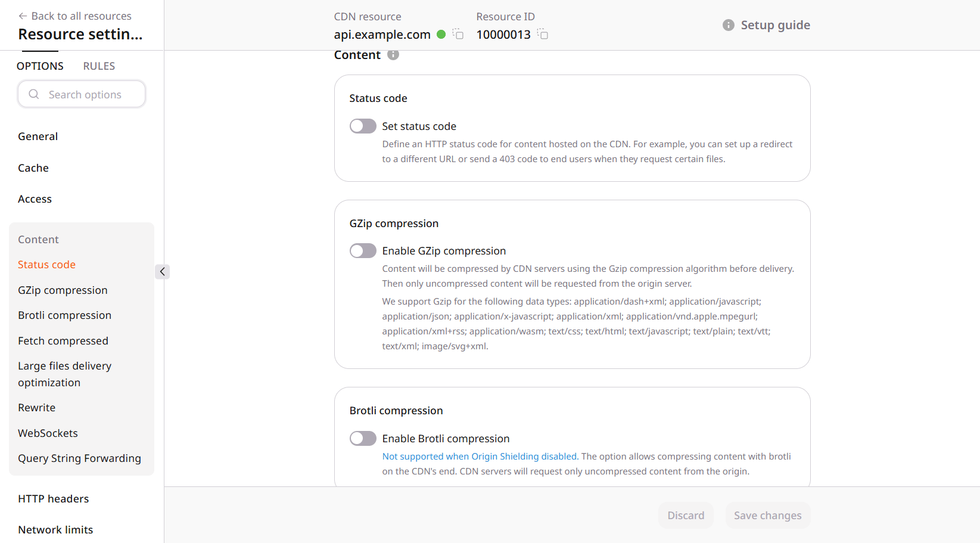980x543 pixels.
Task: Click the Setup guide info icon
Action: [728, 25]
